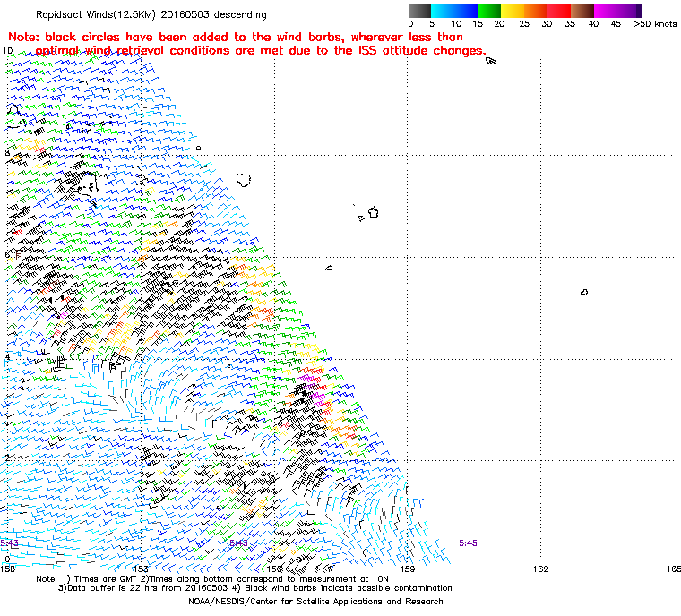Click the '162' longitude axis label
The width and height of the screenshot is (681, 616).
[540, 569]
